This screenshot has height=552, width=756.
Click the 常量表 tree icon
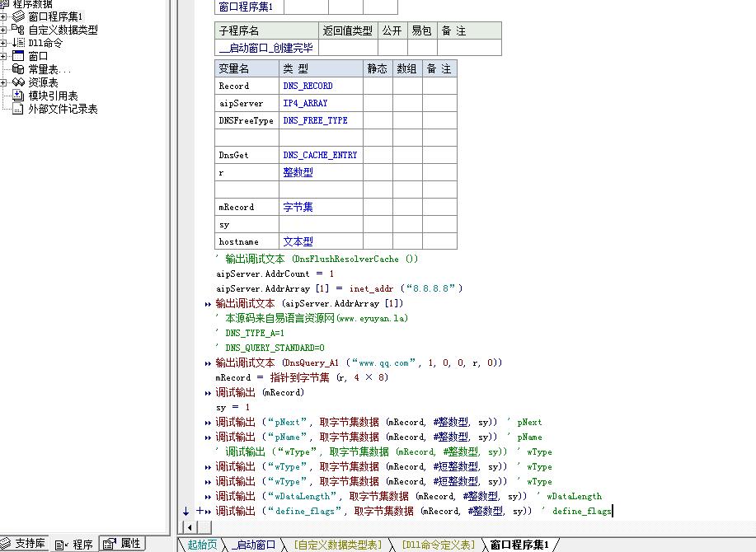coord(18,69)
